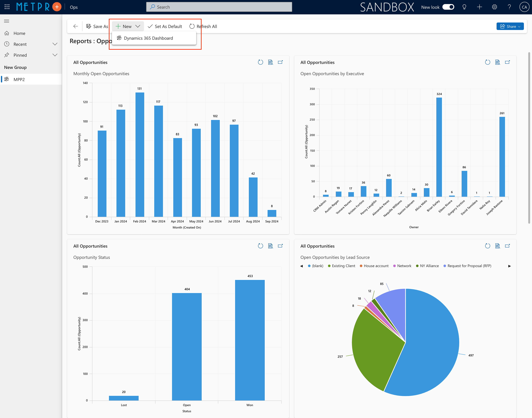This screenshot has width=532, height=418.
Task: Open the app launcher waffle icon
Action: tap(7, 7)
